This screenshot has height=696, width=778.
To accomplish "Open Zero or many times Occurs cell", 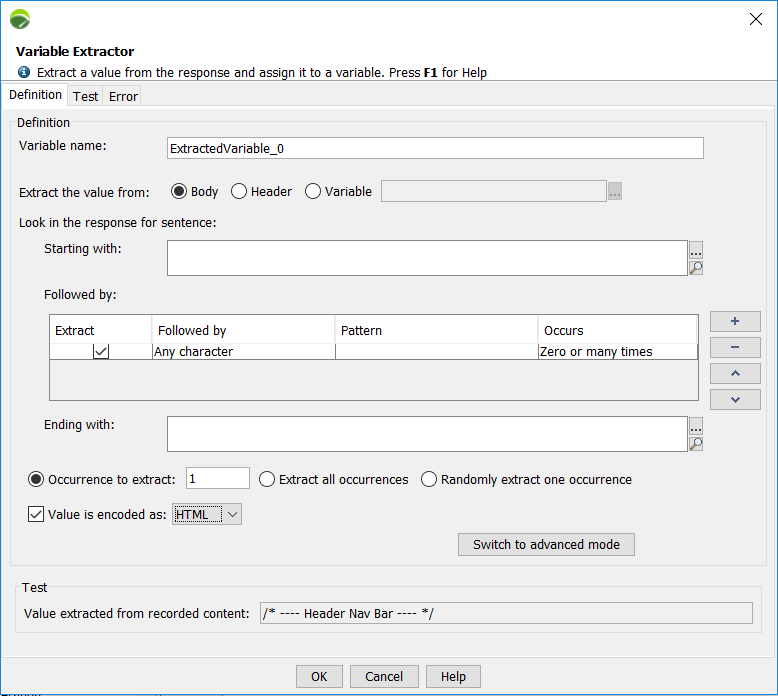I will (x=618, y=352).
